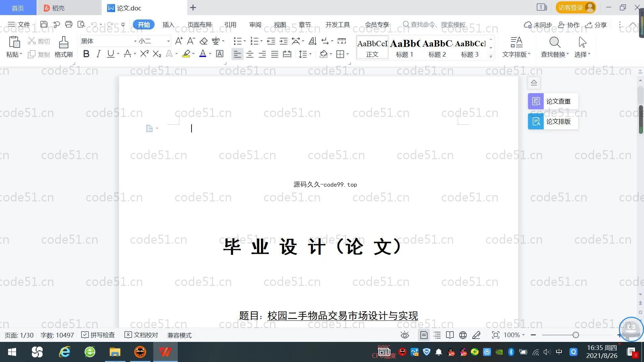Open Windows Start menu
The width and height of the screenshot is (644, 362).
click(12, 352)
